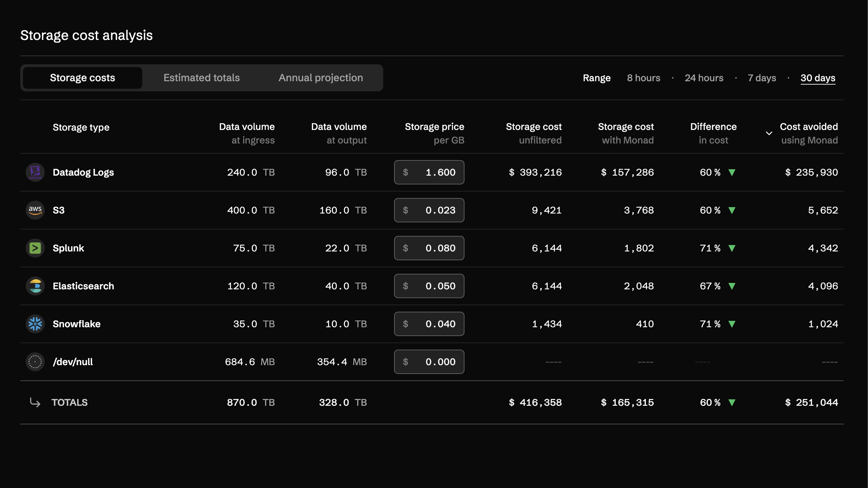Click the AWS S3 logo icon
The width and height of the screenshot is (868, 488).
click(x=35, y=210)
